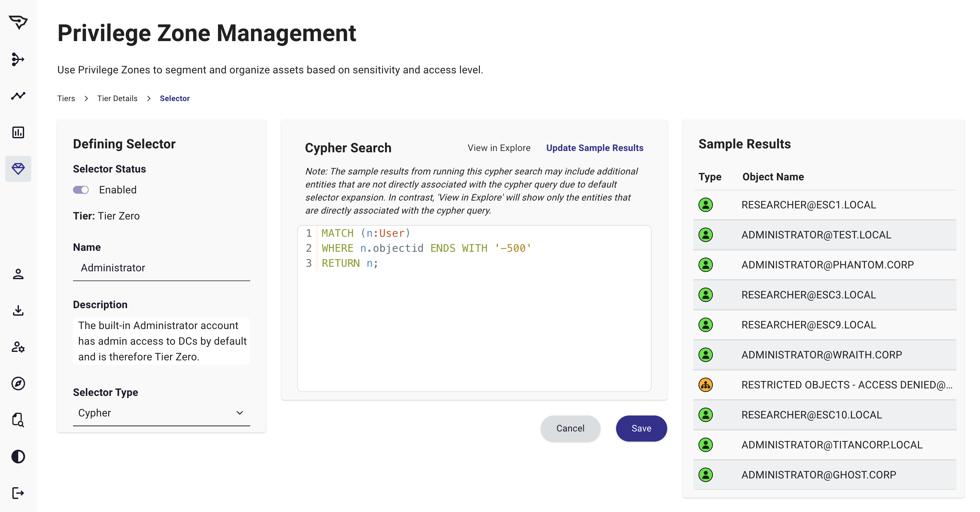Click the Save button
Image resolution: width=980 pixels, height=512 pixels.
pos(641,428)
